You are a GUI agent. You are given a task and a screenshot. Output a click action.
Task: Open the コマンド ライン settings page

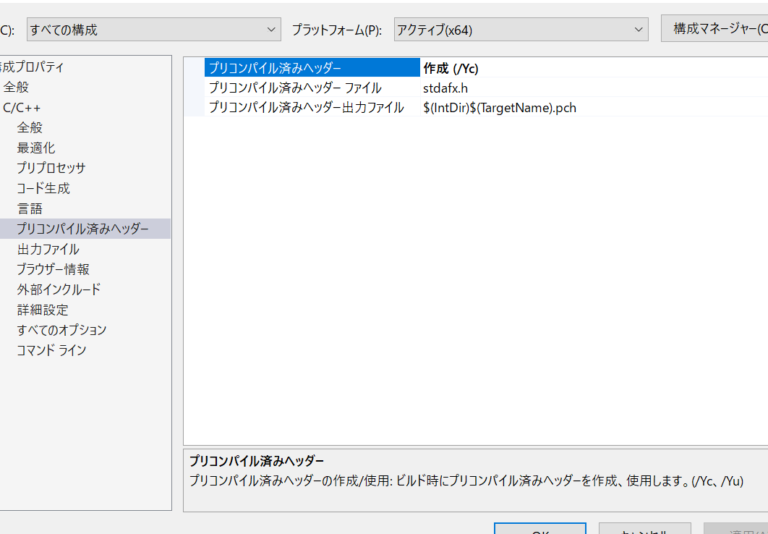coord(51,350)
